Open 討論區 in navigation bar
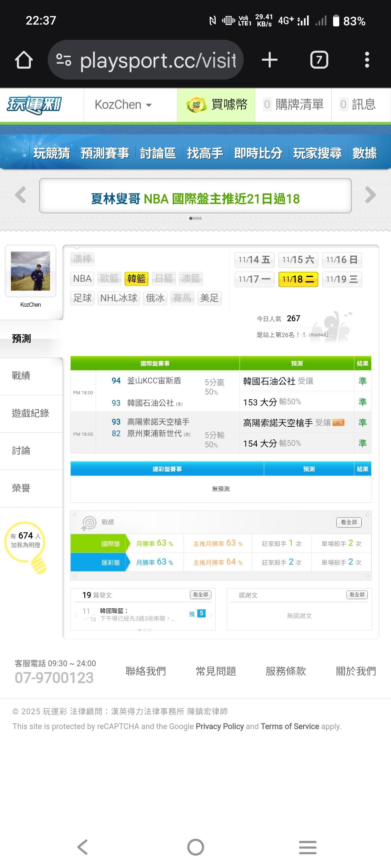The height and width of the screenshot is (868, 391). 158,153
